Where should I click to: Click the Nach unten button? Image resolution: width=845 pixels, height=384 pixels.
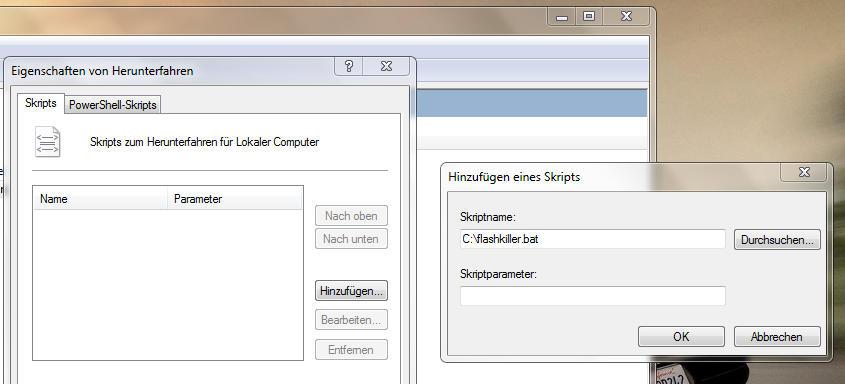pos(351,239)
